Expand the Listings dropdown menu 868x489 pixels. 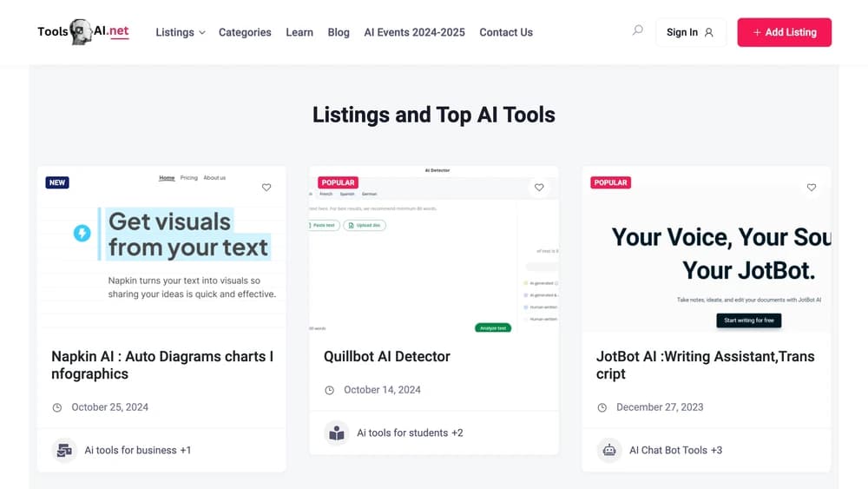click(x=180, y=32)
